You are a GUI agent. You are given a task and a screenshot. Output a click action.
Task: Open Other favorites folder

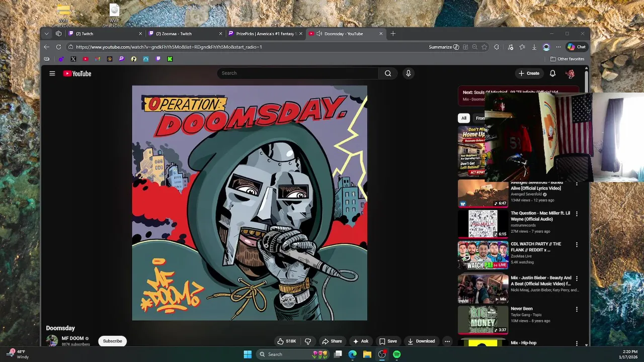coord(567,59)
